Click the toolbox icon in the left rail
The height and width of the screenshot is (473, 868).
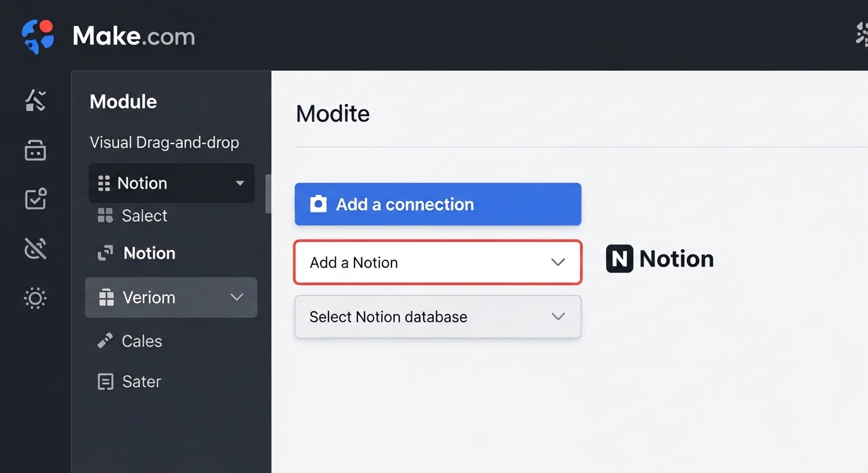coord(35,150)
